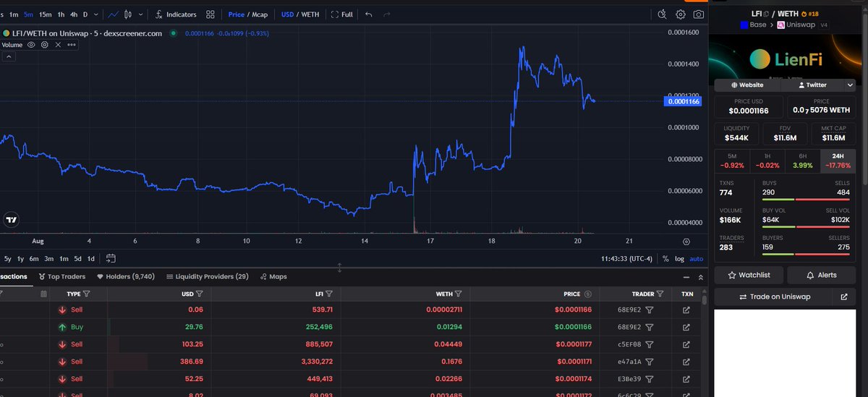868x397 pixels.
Task: Switch chart denomination to USD
Action: tap(287, 14)
